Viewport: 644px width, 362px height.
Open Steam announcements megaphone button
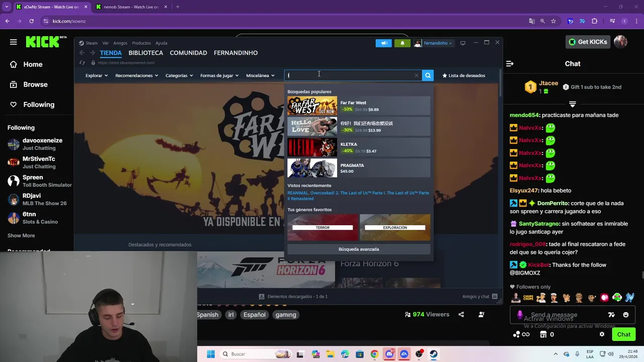point(384,43)
